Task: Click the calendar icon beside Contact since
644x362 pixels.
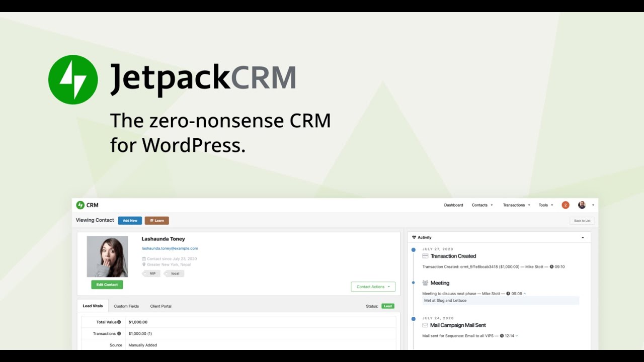Action: [x=144, y=258]
